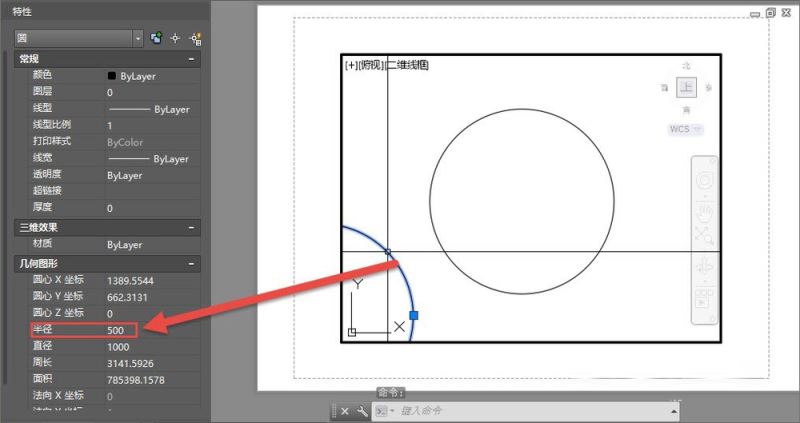Click the [+] viewport controls label
800x423 pixels.
(351, 65)
